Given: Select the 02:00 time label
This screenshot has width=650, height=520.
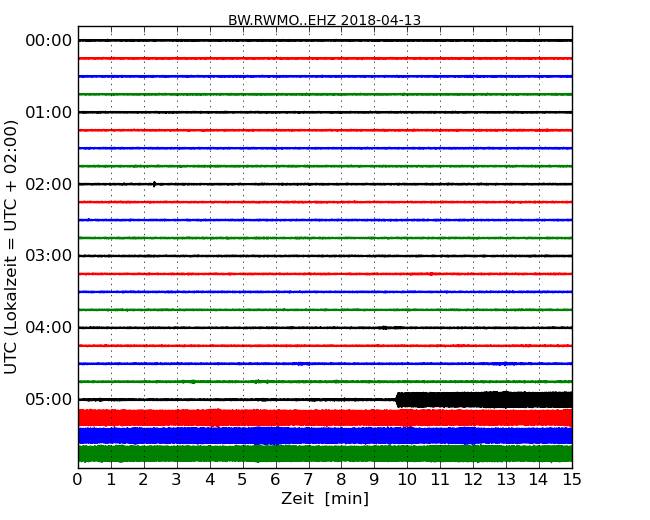Looking at the screenshot, I should (x=49, y=184).
